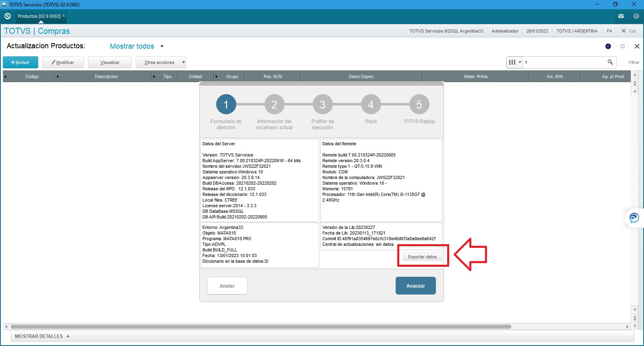Click the Descr.Espec. column header
Image resolution: width=644 pixels, height=346 pixels.
pos(362,76)
